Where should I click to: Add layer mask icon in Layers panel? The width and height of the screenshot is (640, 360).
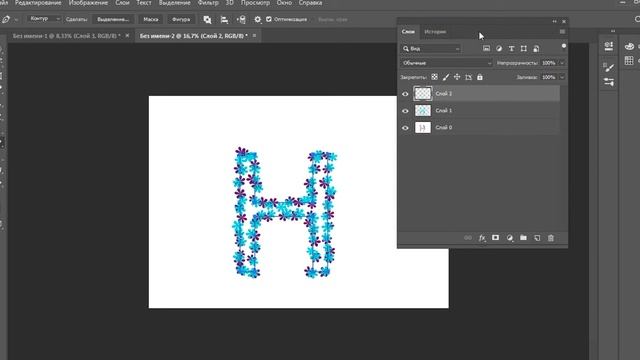(496, 238)
